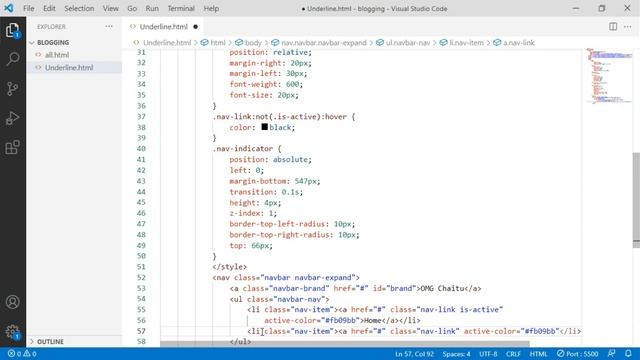Open the View menu
The height and width of the screenshot is (360, 640).
(110, 9)
